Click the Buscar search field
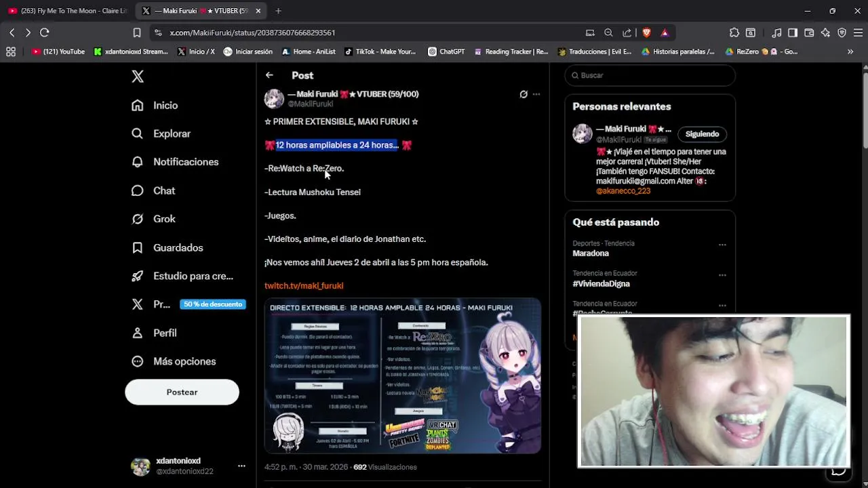The width and height of the screenshot is (868, 488). [650, 75]
